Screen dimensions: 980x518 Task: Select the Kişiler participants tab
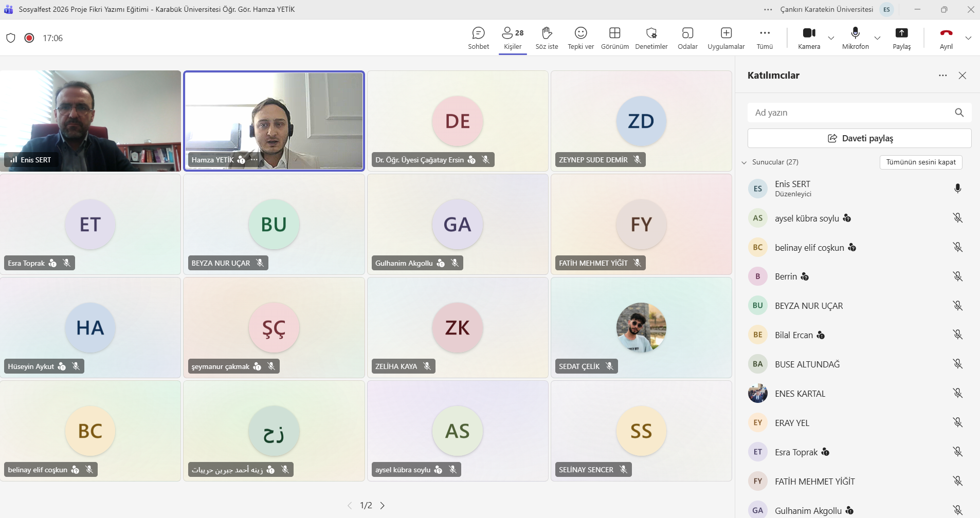[x=513, y=38]
